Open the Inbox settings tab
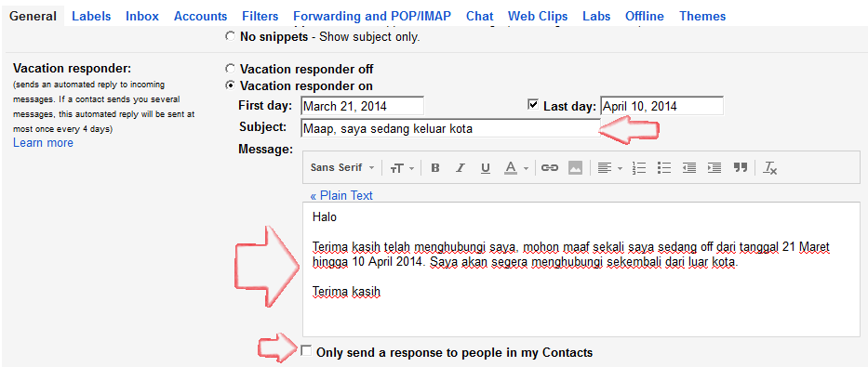This screenshot has width=868, height=367. 142,17
